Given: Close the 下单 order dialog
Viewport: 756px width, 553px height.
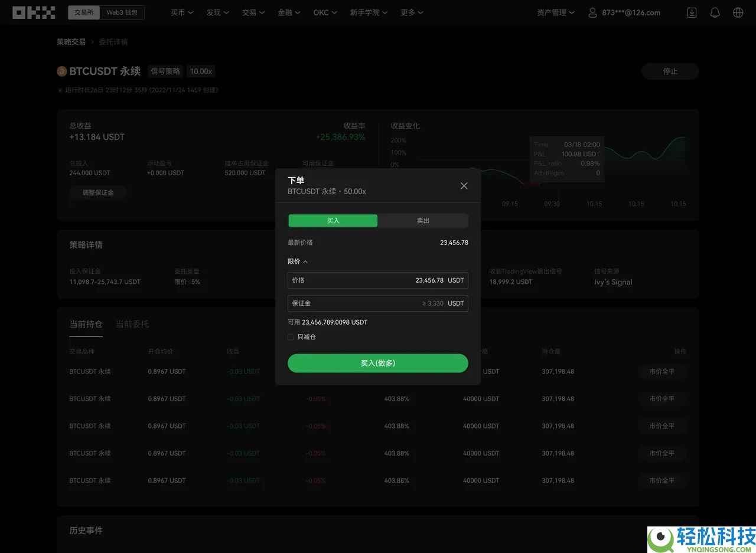Looking at the screenshot, I should (464, 186).
